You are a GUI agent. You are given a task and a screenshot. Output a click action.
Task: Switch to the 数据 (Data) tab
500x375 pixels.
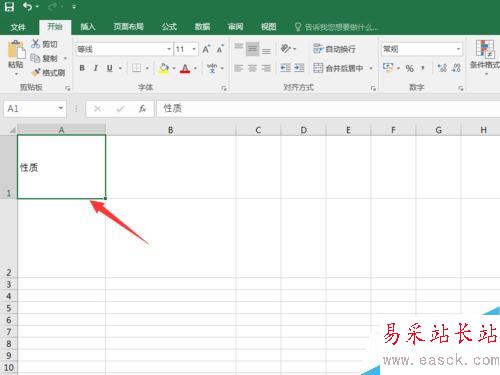[x=202, y=27]
